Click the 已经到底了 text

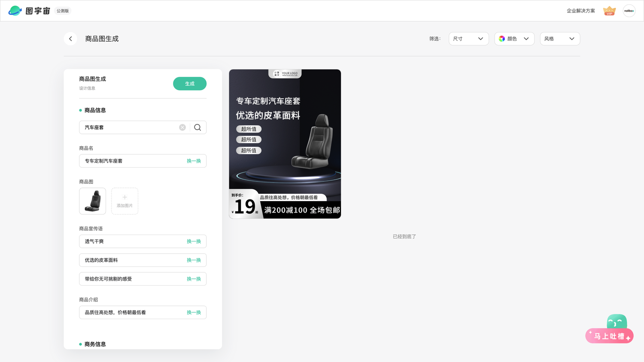coord(404,236)
